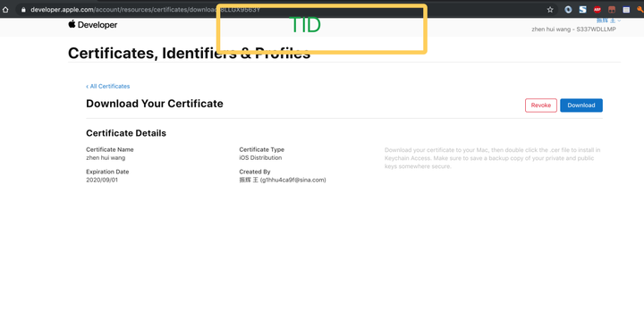Click certificate name value zhen hui wang
The height and width of the screenshot is (328, 644).
pyautogui.click(x=106, y=157)
